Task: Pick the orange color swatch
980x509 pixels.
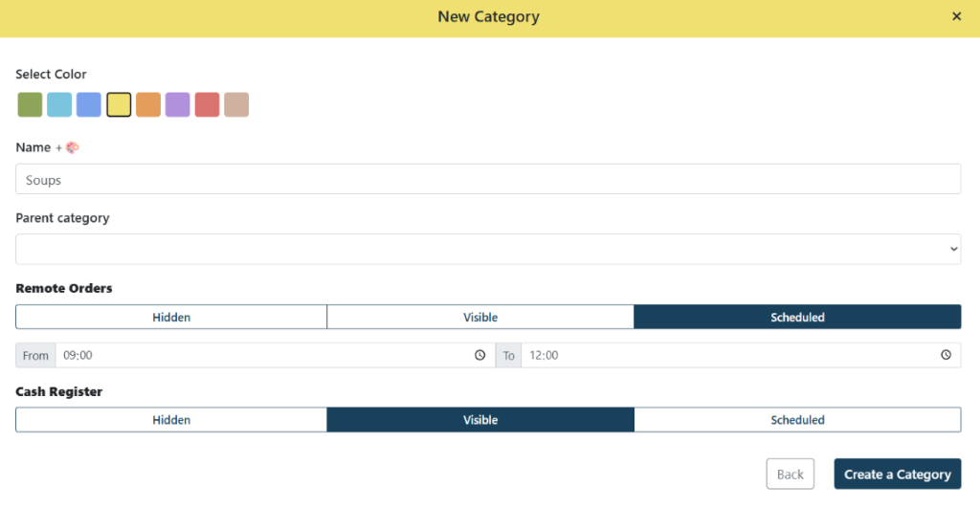Action: tap(148, 104)
